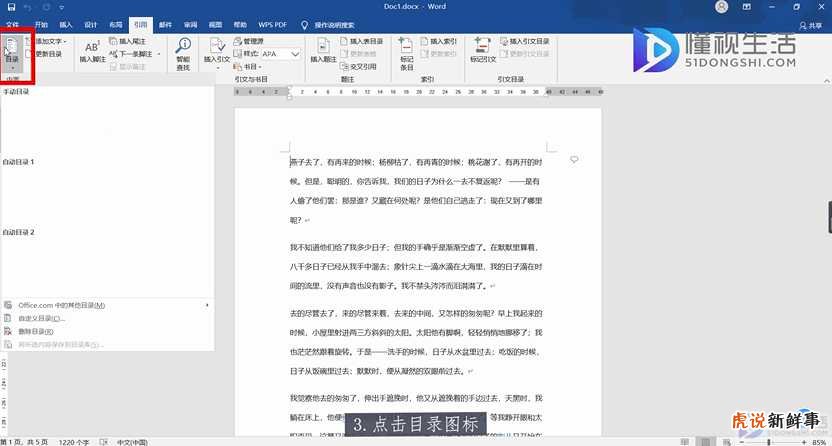Image resolution: width=832 pixels, height=446 pixels.
Task: Click the Save icon in the title bar
Action: tap(11, 7)
